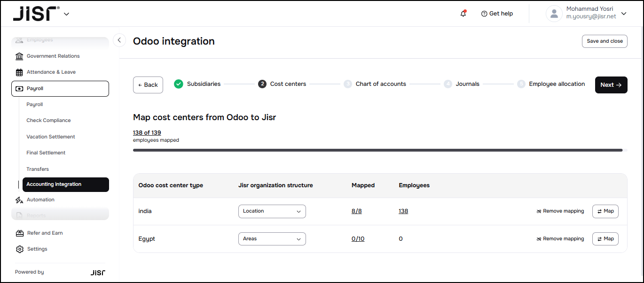Screen dimensions: 644x283
Task: Open Areas dropdown for Egypt row
Action: click(272, 239)
